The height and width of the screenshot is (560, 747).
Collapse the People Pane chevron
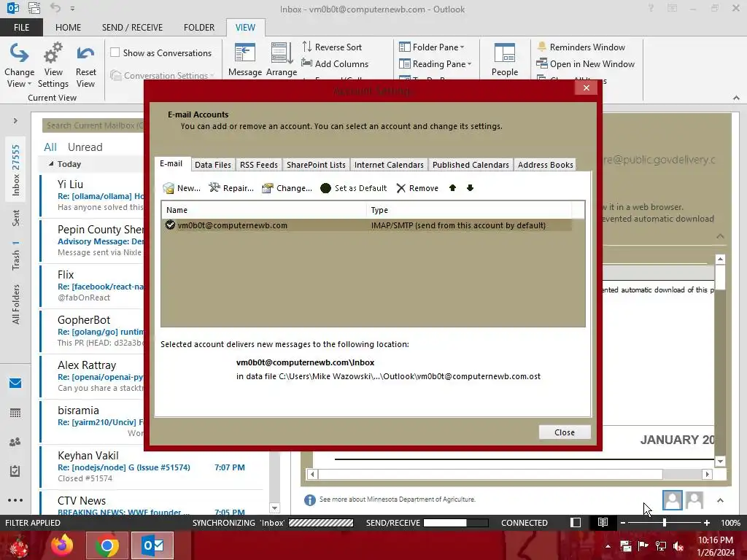pyautogui.click(x=720, y=500)
